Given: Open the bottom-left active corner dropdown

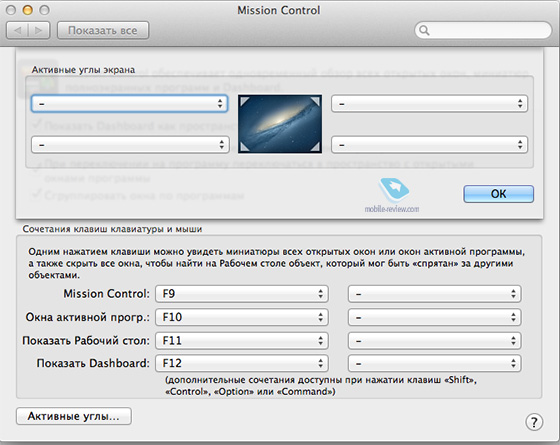Looking at the screenshot, I should [x=130, y=145].
